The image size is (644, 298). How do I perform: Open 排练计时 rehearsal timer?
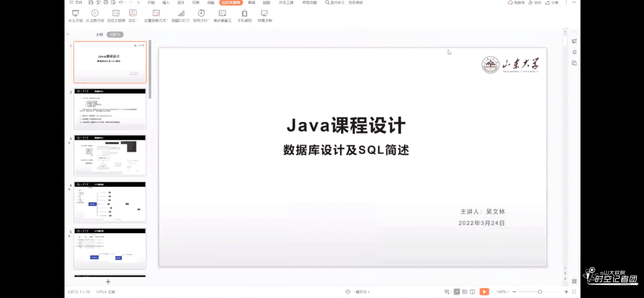point(201,13)
